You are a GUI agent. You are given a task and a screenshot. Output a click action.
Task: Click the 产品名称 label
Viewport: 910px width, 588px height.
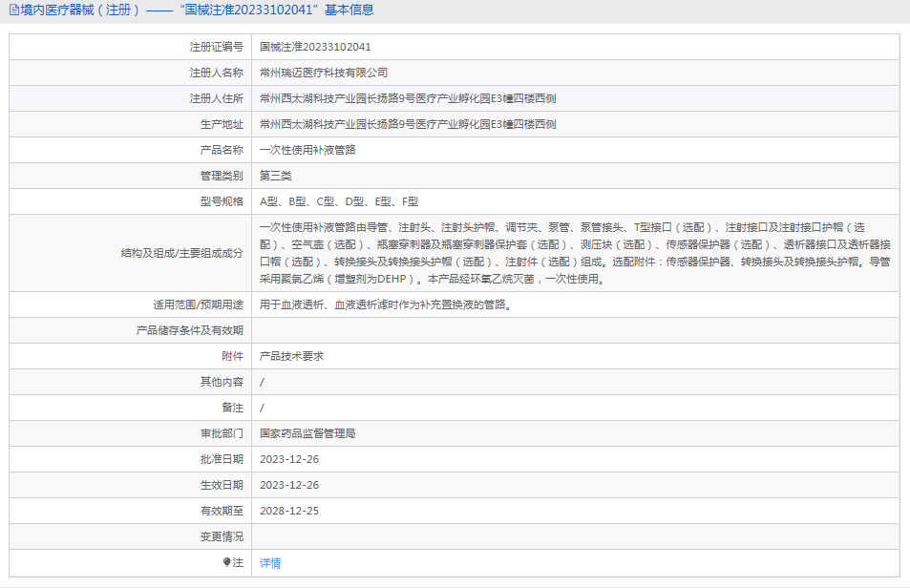click(x=222, y=150)
